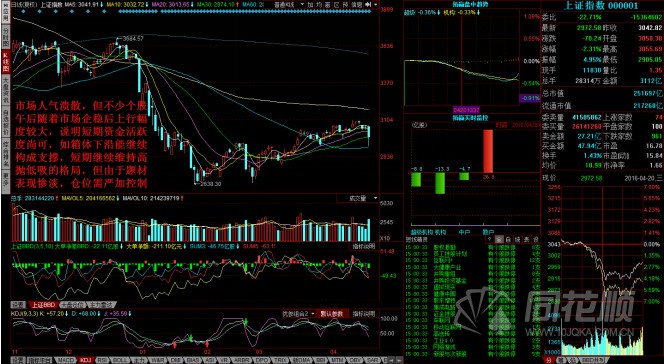This screenshot has width=664, height=364.
Task: Click the 设置 button under BBD panel
Action: point(18,305)
